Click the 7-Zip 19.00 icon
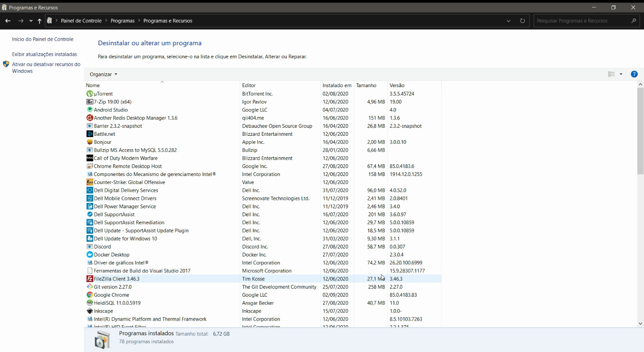The image size is (644, 352). (x=89, y=102)
